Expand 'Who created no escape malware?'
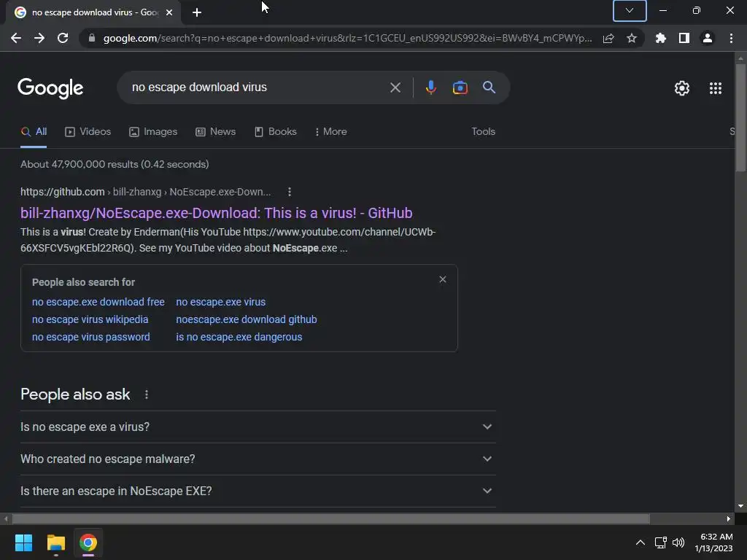747x560 pixels. pyautogui.click(x=258, y=459)
